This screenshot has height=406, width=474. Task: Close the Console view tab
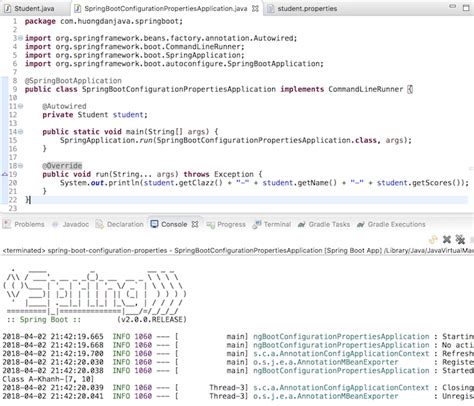[195, 224]
